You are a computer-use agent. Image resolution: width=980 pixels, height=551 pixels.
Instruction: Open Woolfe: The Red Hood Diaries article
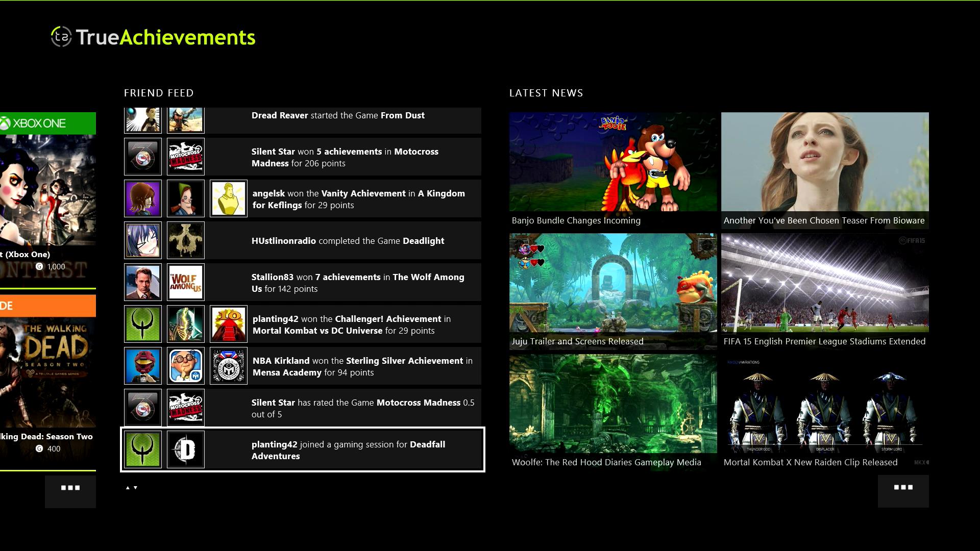click(613, 412)
